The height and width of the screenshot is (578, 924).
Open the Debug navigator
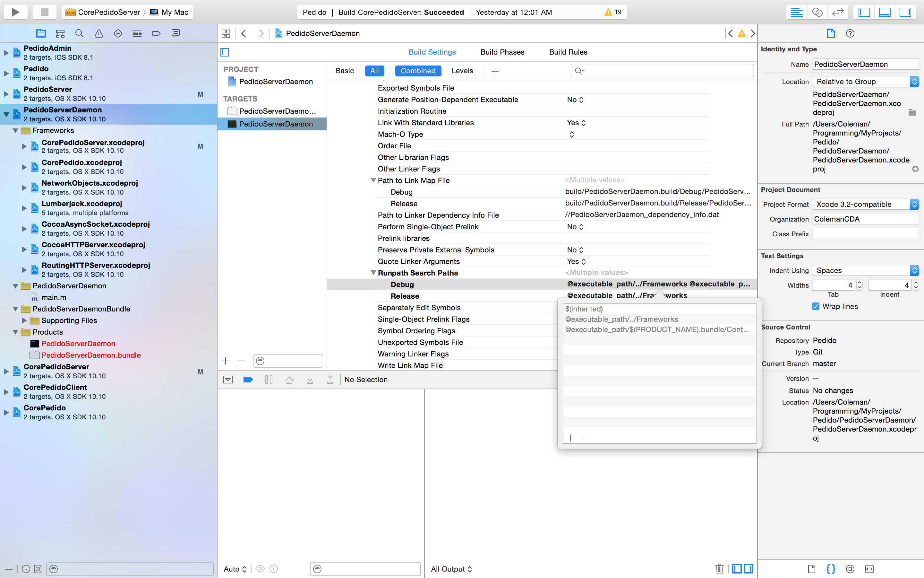coord(137,34)
